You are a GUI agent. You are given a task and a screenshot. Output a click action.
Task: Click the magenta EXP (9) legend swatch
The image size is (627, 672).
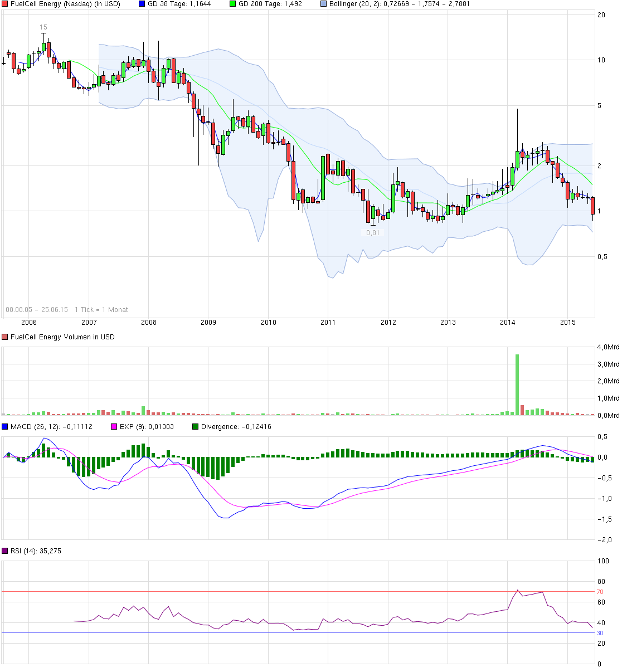click(x=114, y=427)
